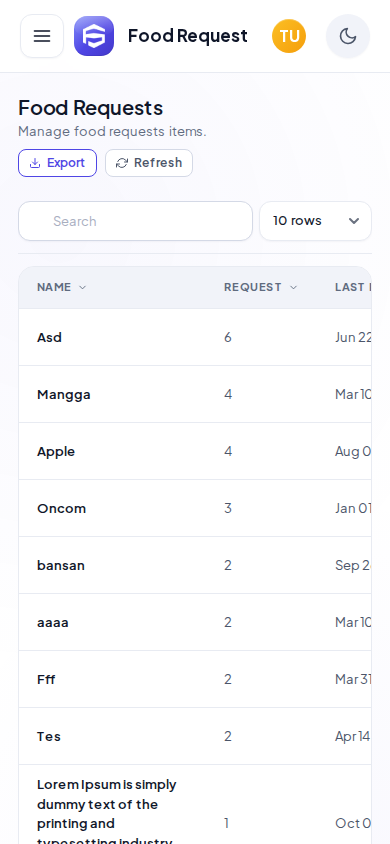
Task: Click the circular arrows Refresh icon
Action: pos(122,163)
